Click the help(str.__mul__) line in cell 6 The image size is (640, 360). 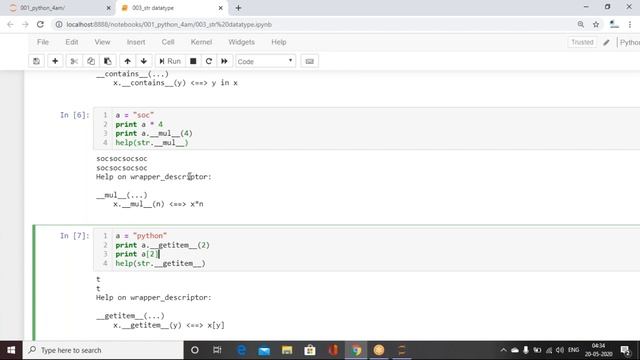pos(152,142)
